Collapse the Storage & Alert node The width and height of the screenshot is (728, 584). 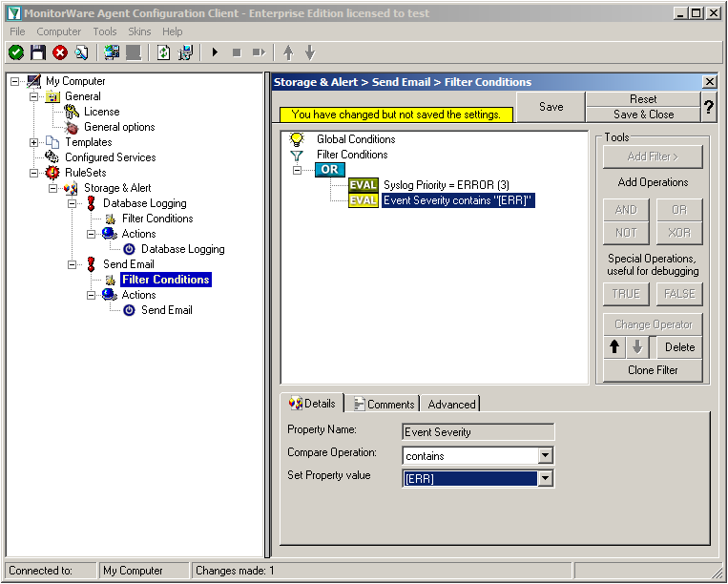(52, 188)
